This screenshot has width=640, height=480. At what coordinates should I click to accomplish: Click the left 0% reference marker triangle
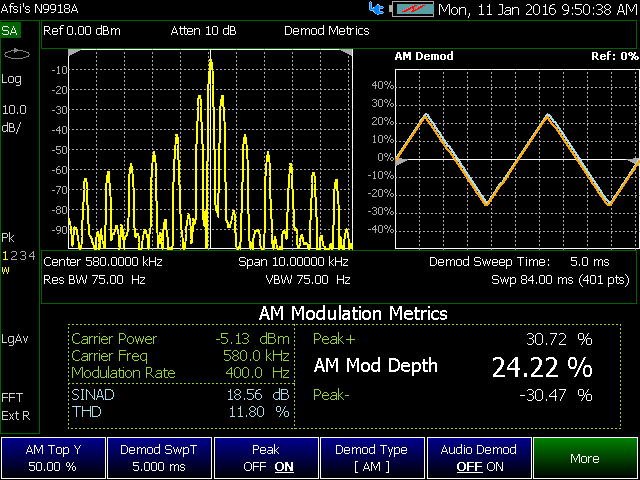click(400, 162)
